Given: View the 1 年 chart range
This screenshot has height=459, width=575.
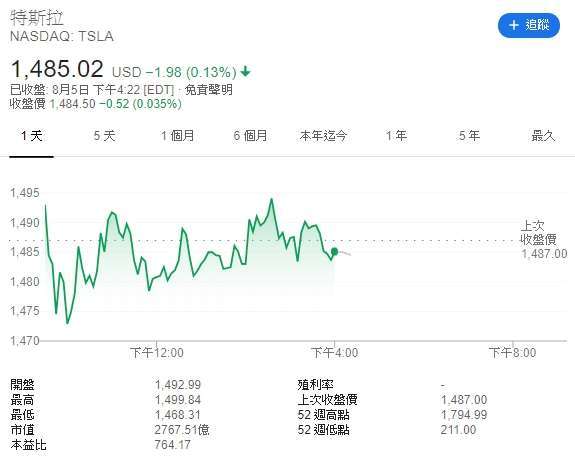Looking at the screenshot, I should [396, 136].
